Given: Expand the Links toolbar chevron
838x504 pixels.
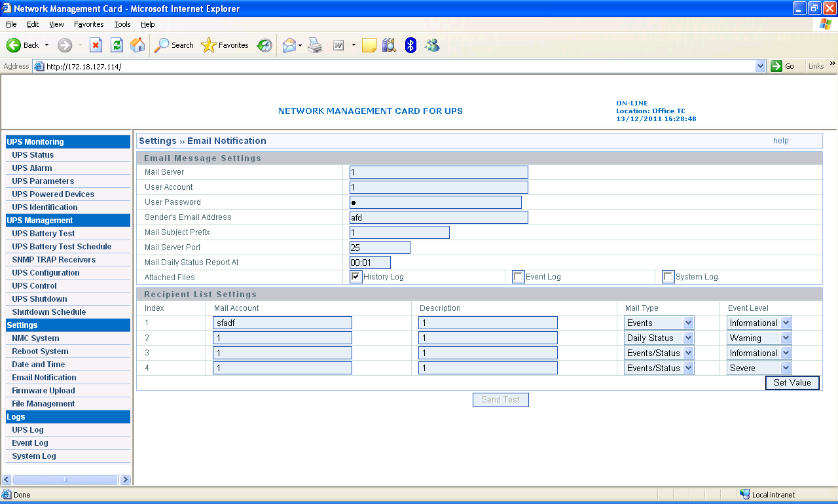Looking at the screenshot, I should click(x=833, y=63).
